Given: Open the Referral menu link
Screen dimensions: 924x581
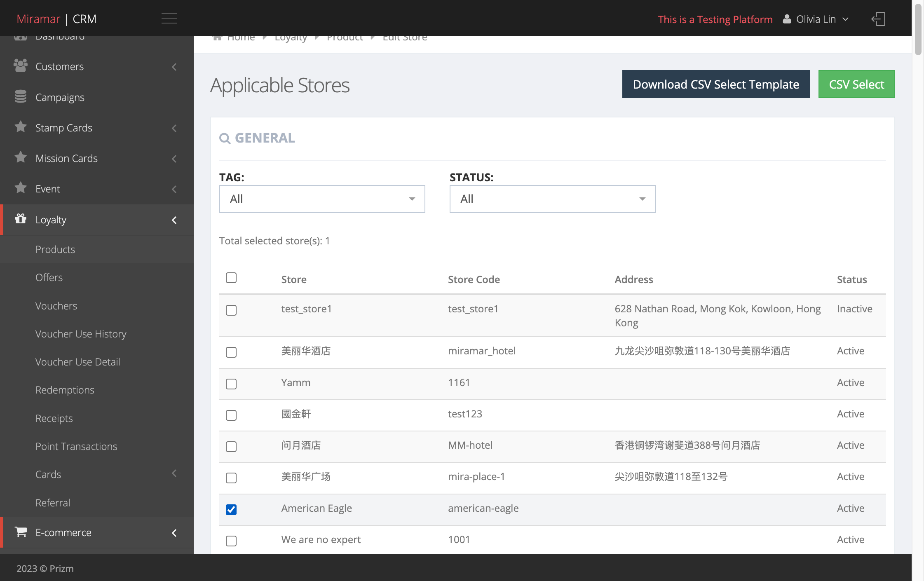Looking at the screenshot, I should click(53, 503).
